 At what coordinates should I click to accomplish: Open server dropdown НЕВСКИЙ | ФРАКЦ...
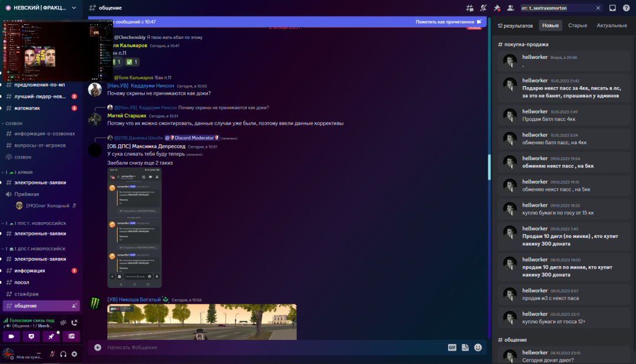coord(41,8)
